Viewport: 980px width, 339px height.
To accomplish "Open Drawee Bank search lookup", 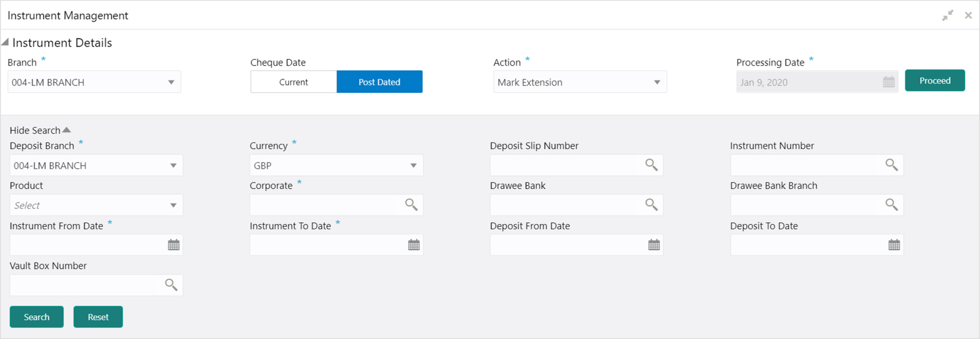I will coord(651,205).
